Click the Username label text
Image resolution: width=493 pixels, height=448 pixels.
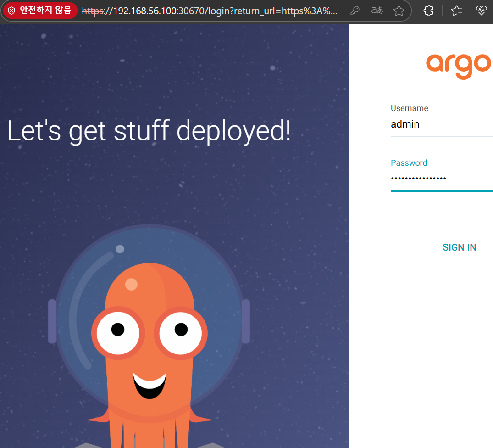coord(409,108)
